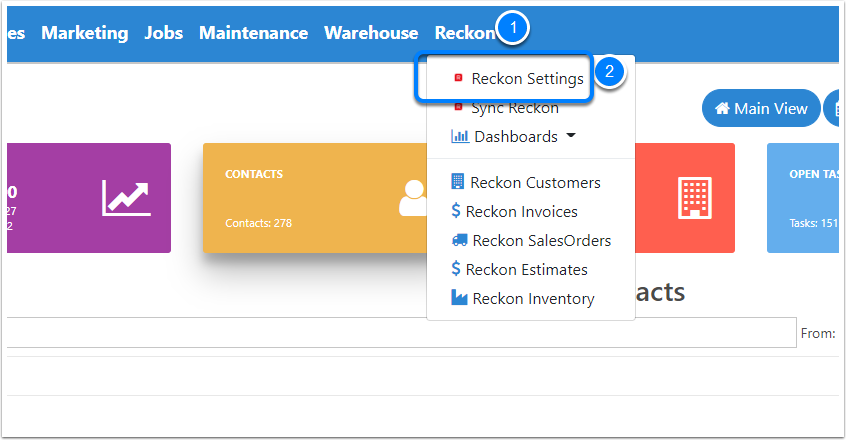Click the line chart icon on purple card
This screenshot has width=846, height=440.
click(x=126, y=198)
